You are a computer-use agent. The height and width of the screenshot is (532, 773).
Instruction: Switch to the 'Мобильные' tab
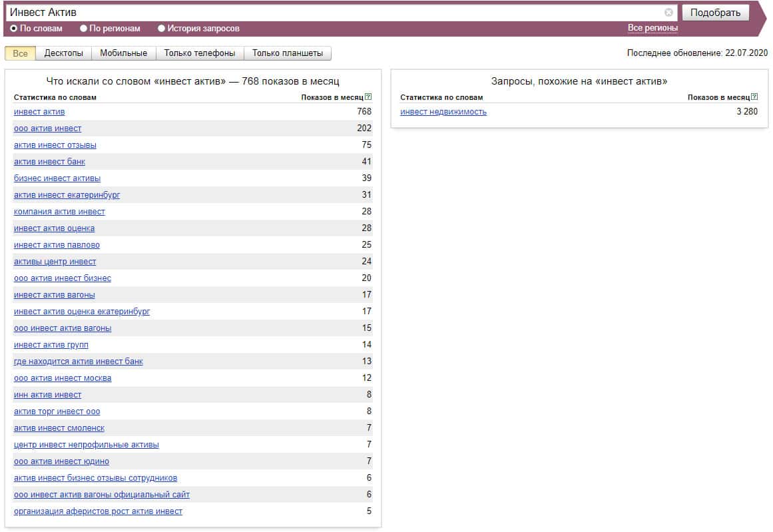pyautogui.click(x=123, y=53)
